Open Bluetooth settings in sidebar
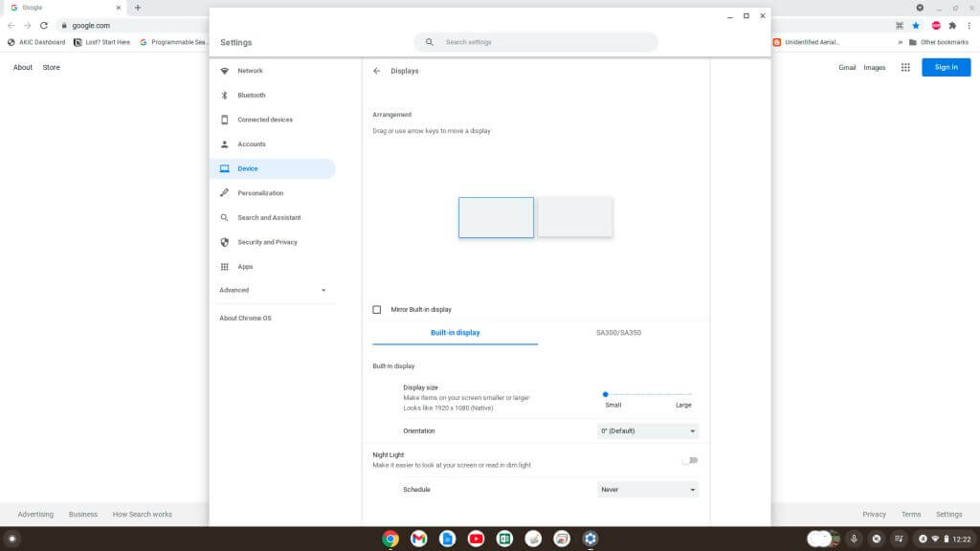Screen dimensions: 980x551 251,96
